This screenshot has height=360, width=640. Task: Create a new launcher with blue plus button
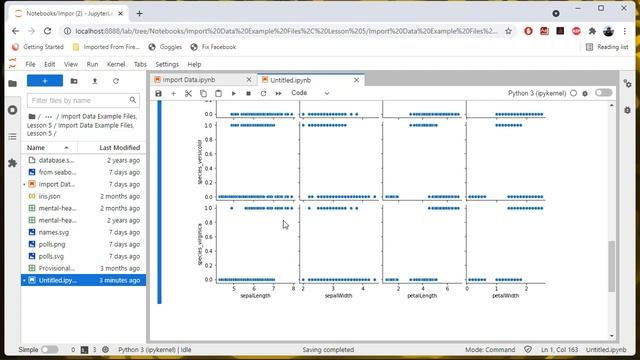(x=45, y=81)
